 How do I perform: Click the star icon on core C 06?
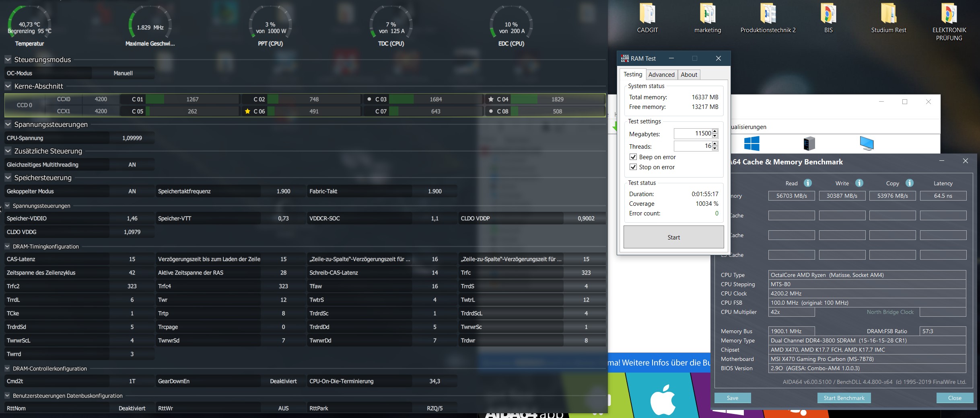(247, 111)
